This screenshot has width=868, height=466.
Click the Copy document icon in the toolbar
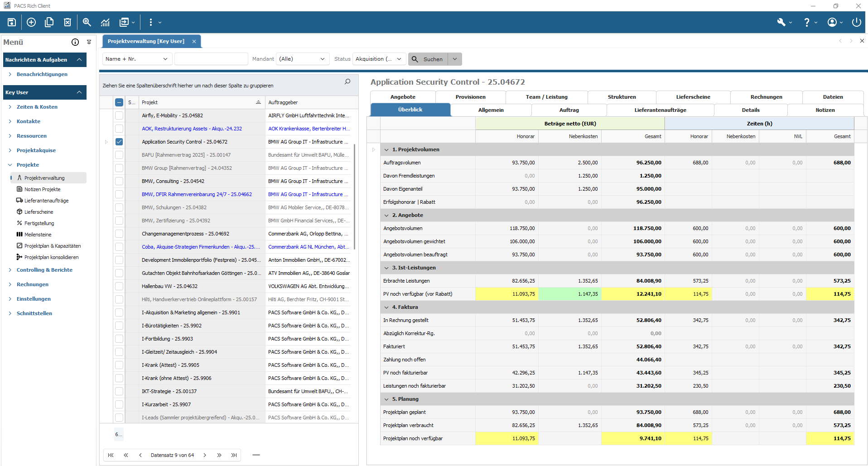tap(49, 22)
